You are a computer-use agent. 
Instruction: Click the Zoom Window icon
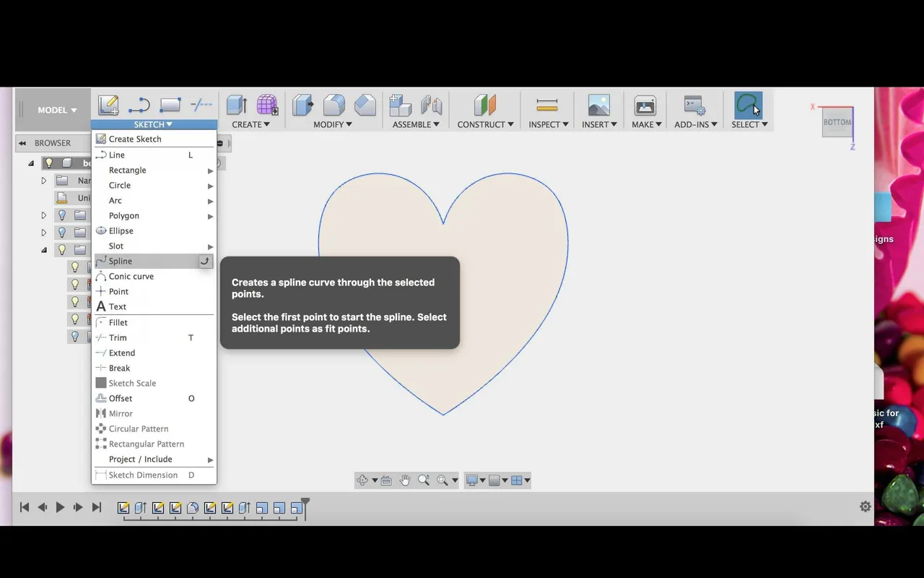[443, 480]
